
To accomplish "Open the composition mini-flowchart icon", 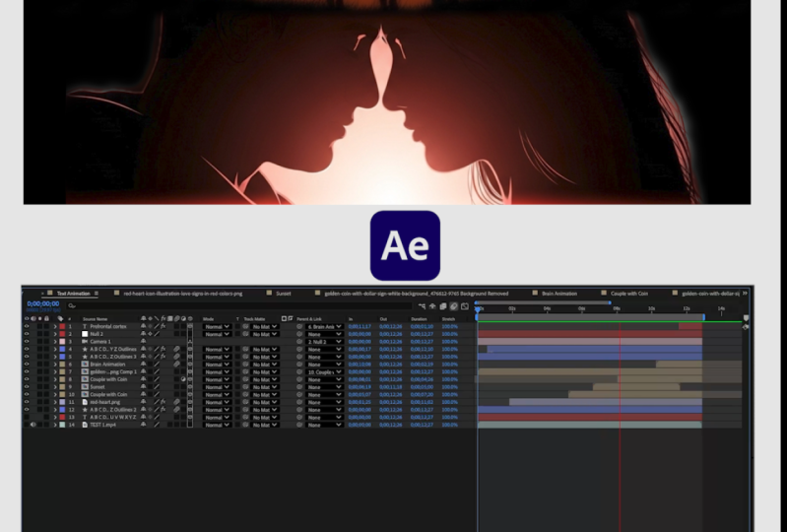I will (422, 306).
